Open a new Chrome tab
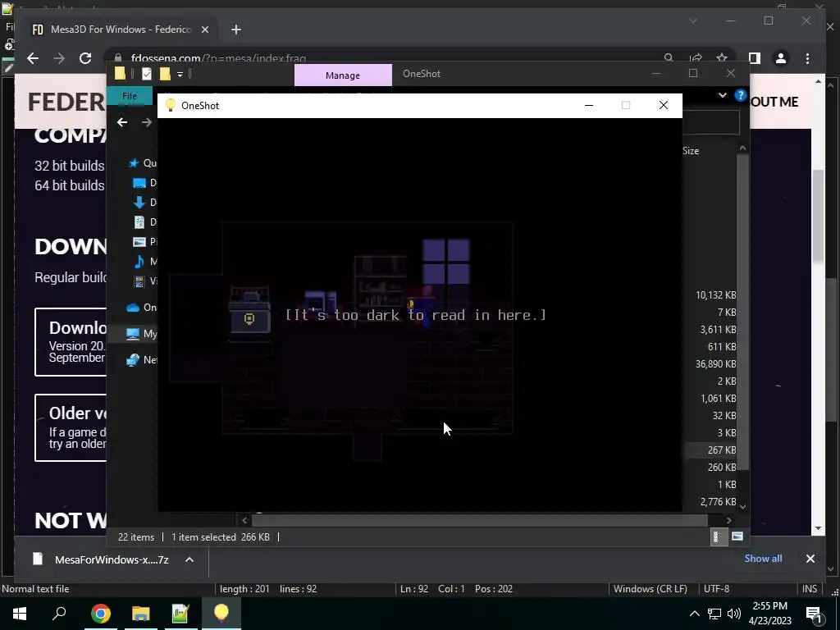 point(236,30)
